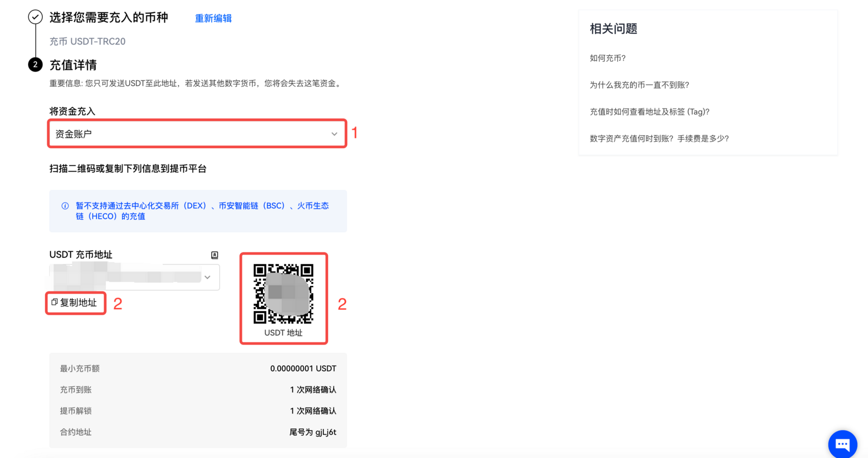This screenshot has height=458, width=868.
Task: Click the 重新编辑 link
Action: (x=213, y=18)
